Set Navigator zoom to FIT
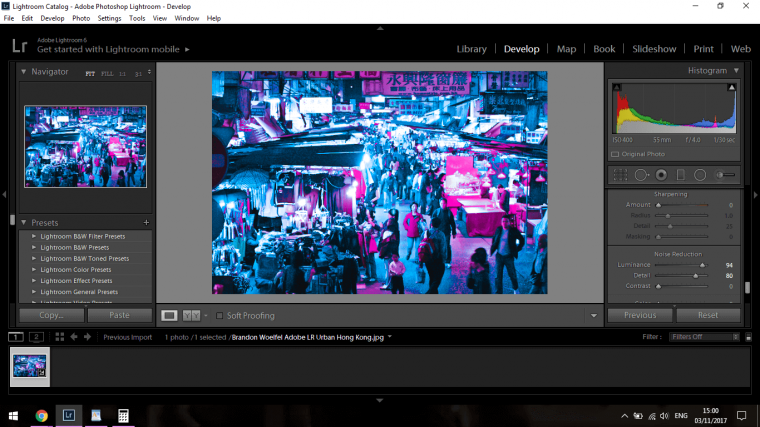This screenshot has height=427, width=760. 90,74
